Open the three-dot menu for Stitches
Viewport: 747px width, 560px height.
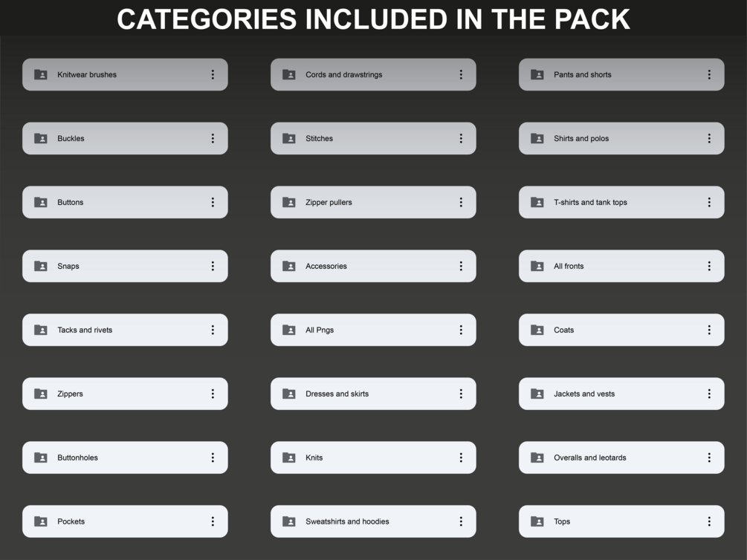[x=461, y=138]
